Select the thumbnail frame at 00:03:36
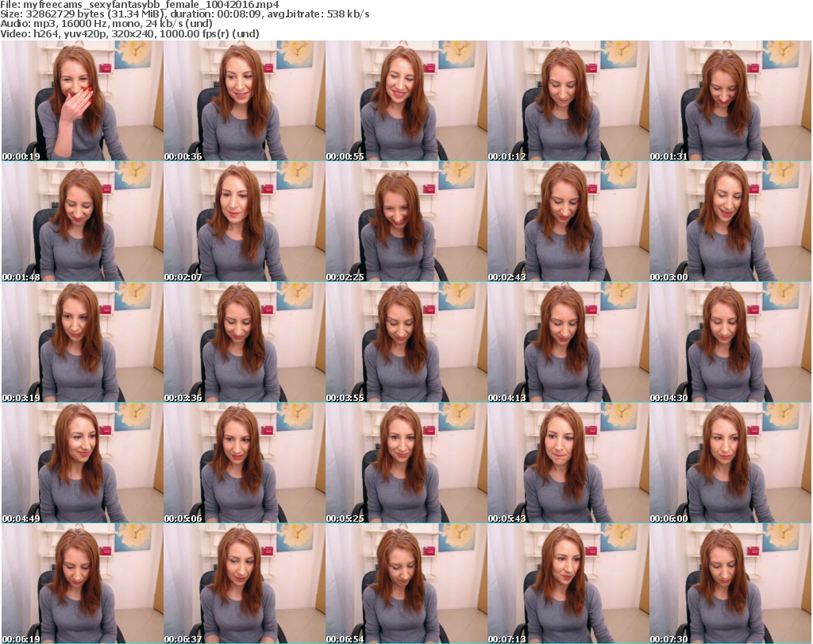Image resolution: width=813 pixels, height=644 pixels. [x=245, y=342]
